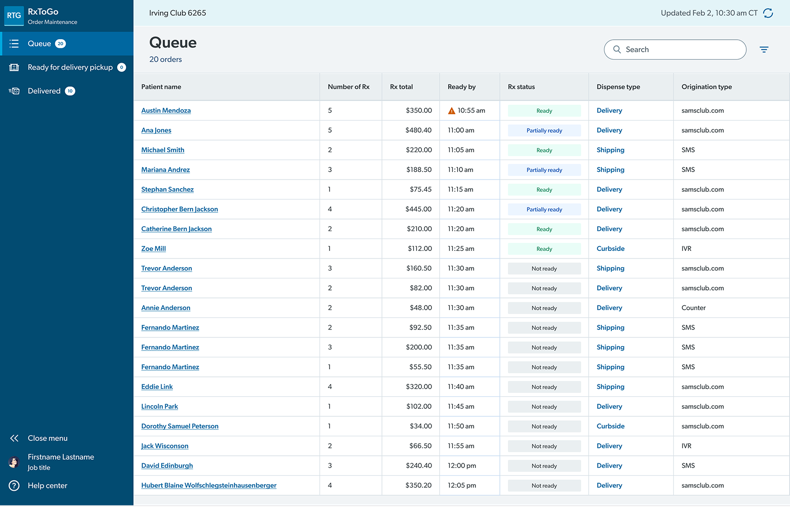
Task: Open Firstname Lastname profile entry
Action: pos(60,462)
